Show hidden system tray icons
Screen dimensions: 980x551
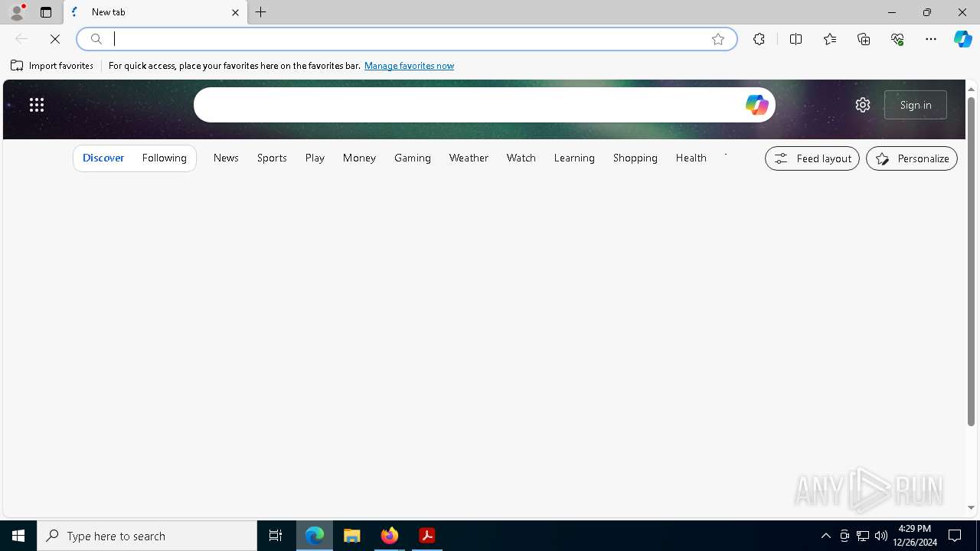[826, 536]
